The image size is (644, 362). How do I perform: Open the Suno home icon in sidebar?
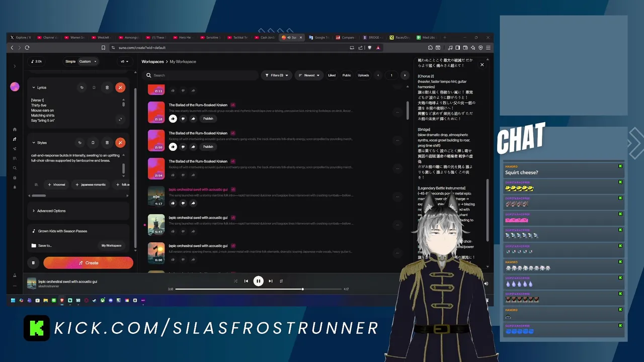click(15, 129)
